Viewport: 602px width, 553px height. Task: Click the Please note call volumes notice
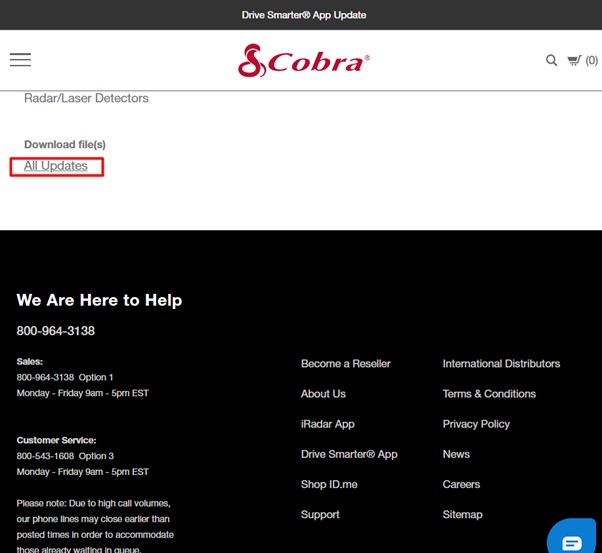click(x=95, y=527)
